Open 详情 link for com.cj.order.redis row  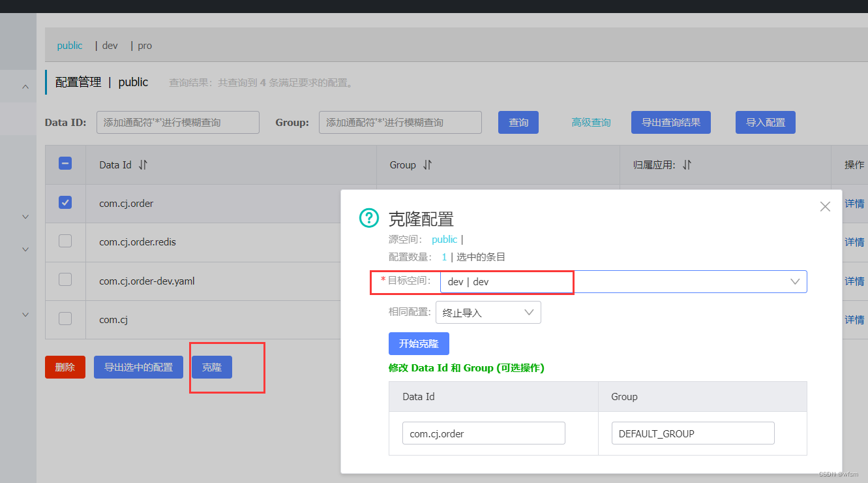[854, 242]
